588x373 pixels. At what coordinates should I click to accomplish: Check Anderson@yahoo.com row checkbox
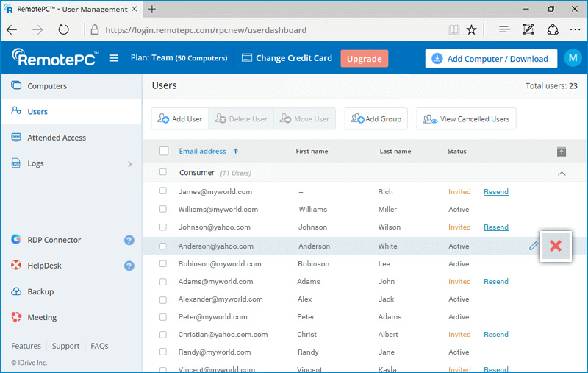162,246
